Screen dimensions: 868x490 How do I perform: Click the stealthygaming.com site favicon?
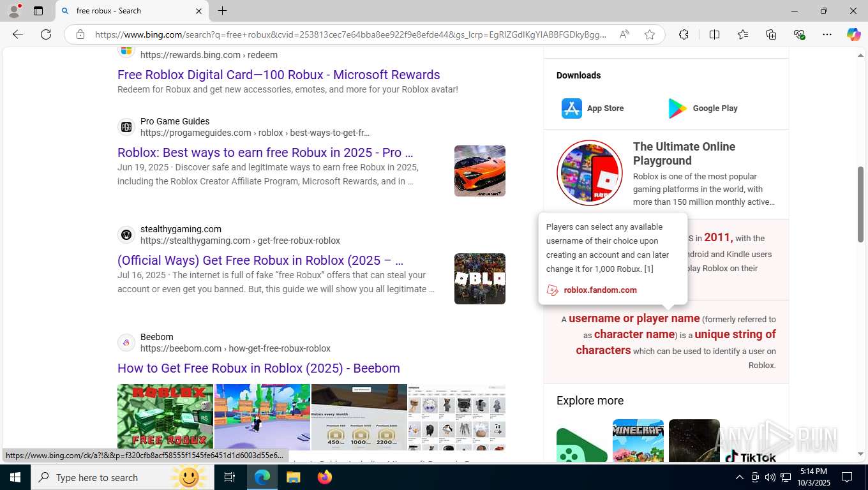tap(126, 235)
